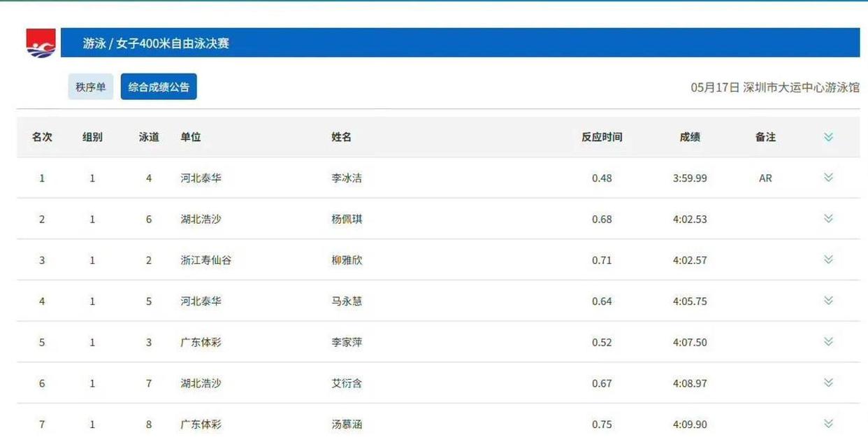Viewport: 868px width, 442px height.
Task: Click the team 浙江寿仙谷
Action: click(x=206, y=260)
